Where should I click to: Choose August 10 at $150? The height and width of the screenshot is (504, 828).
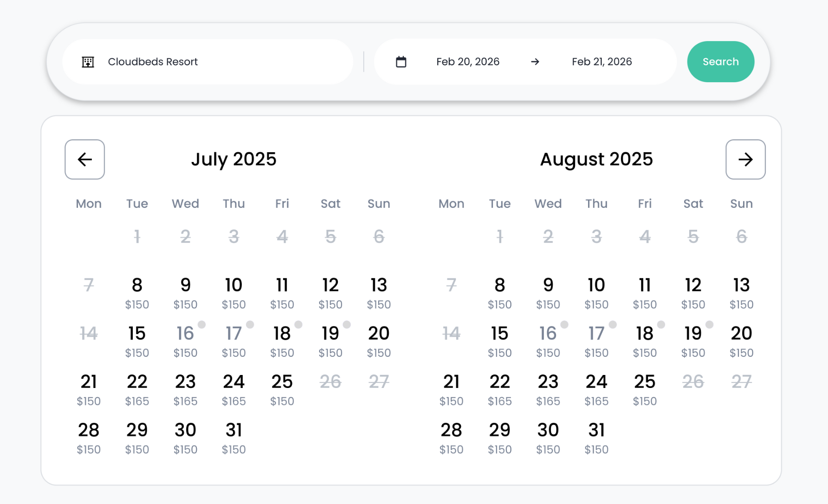point(596,292)
